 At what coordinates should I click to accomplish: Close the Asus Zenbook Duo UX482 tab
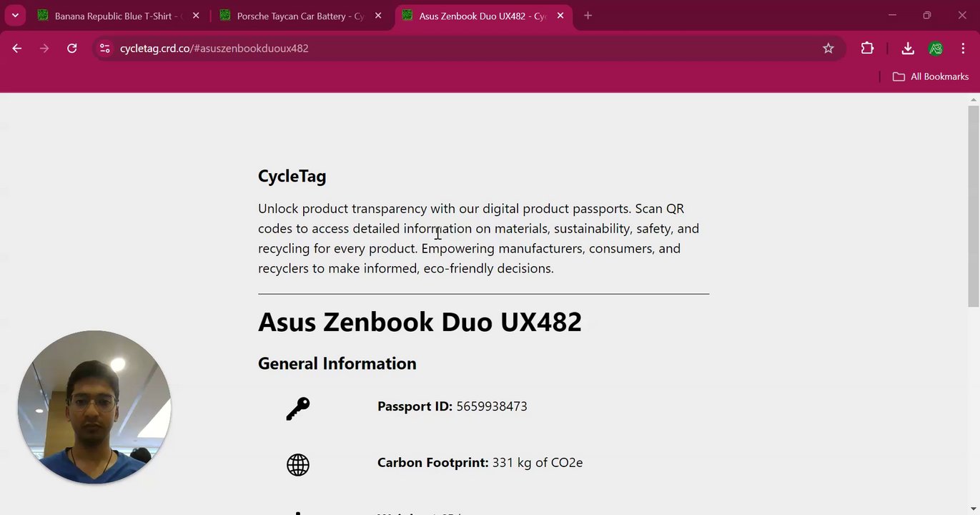pos(560,16)
